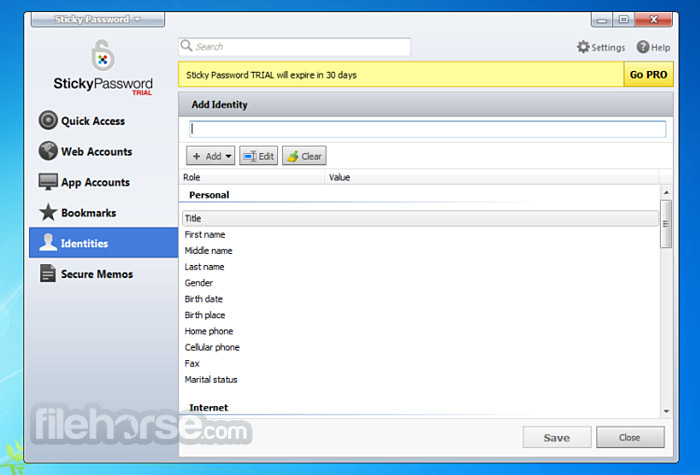
Task: Select the Marital status row
Action: point(420,379)
